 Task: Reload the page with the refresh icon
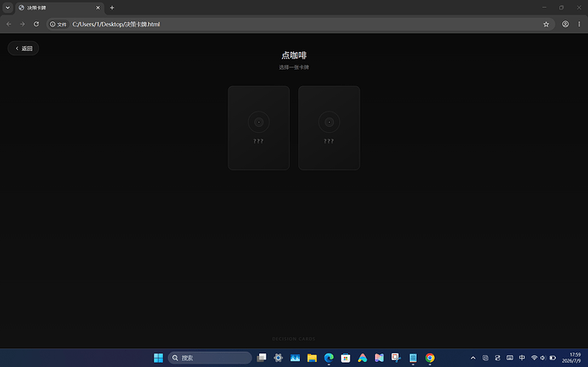(37, 24)
